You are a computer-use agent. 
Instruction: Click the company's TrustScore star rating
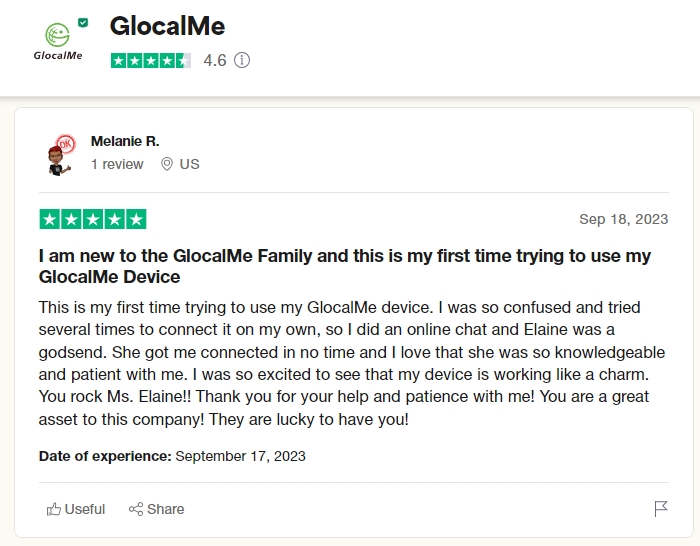click(x=150, y=60)
